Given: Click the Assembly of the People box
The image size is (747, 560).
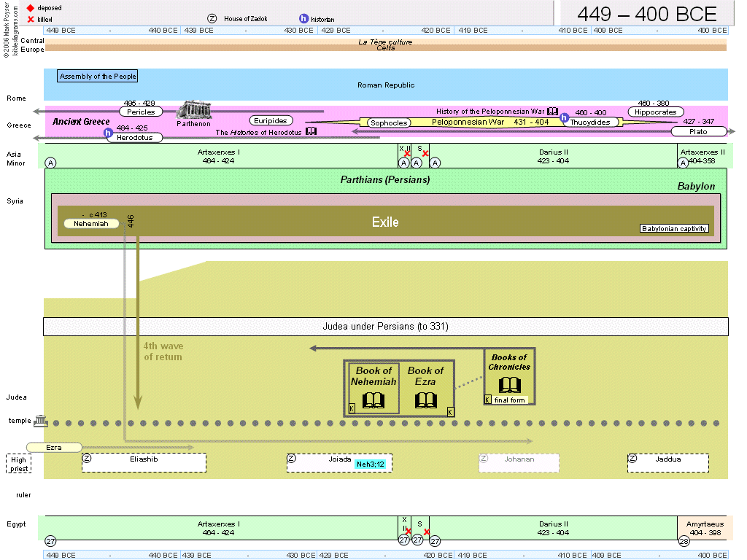Looking at the screenshot, I should tap(97, 77).
